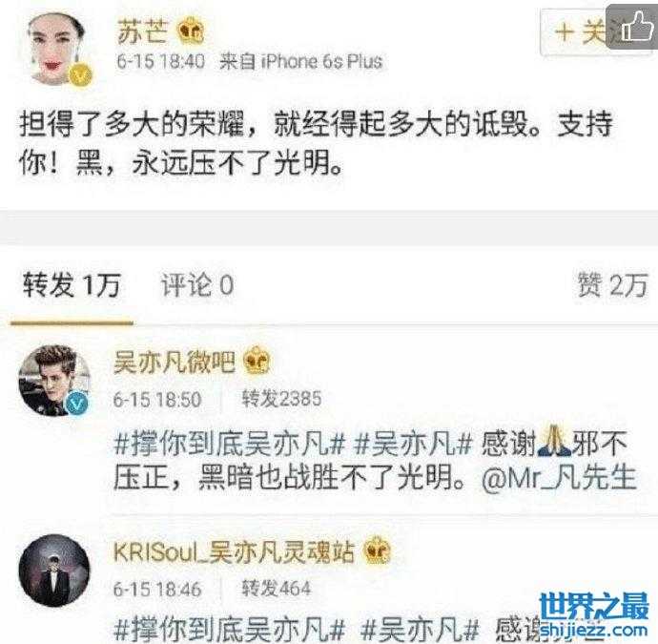This screenshot has width=658, height=644.
Task: Open the @Mr_凡先生 mention
Action: click(x=560, y=478)
